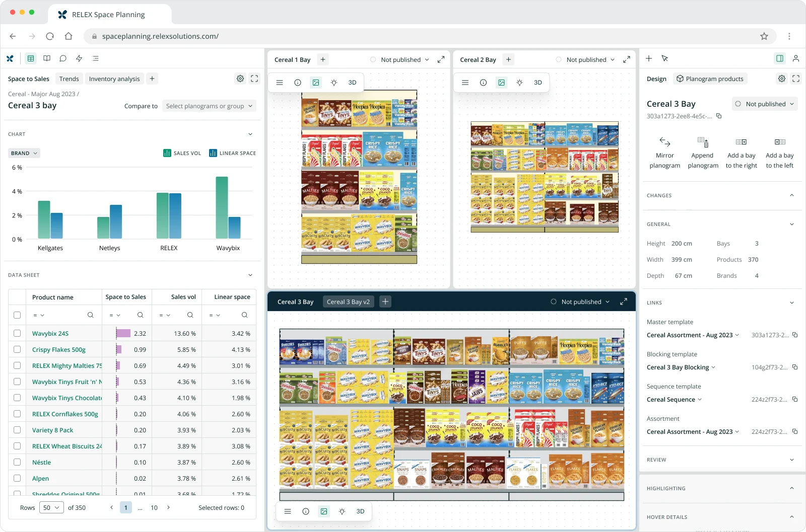The height and width of the screenshot is (532, 806).
Task: Click Mirror planogram icon
Action: pos(664,142)
